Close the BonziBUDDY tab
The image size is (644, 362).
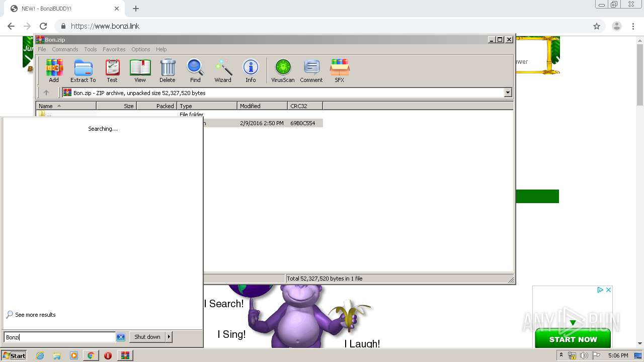pyautogui.click(x=117, y=9)
